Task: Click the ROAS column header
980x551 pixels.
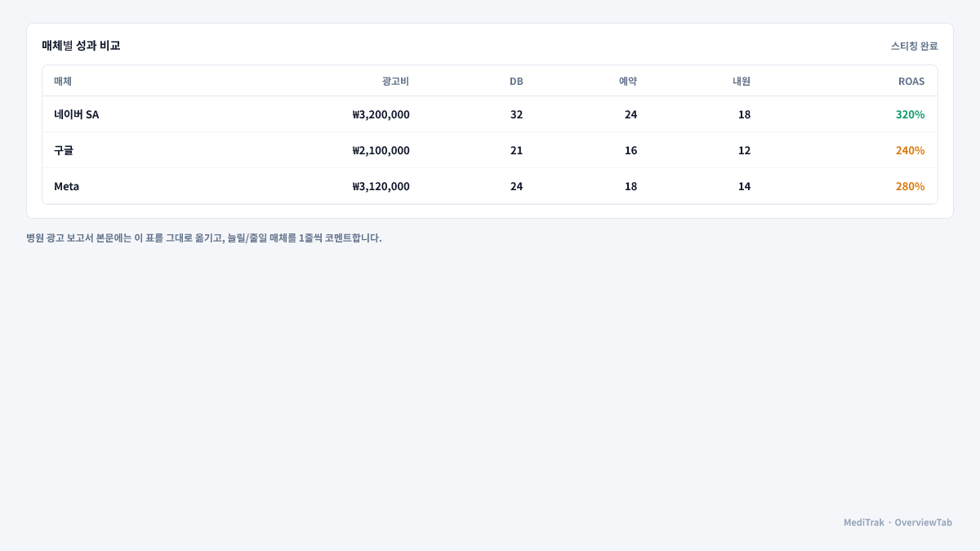Action: tap(911, 81)
